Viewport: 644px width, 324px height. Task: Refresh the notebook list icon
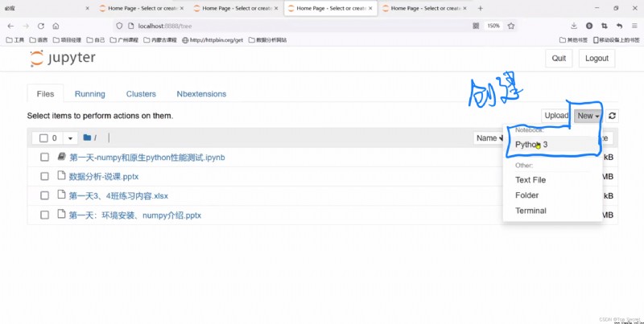click(x=612, y=116)
